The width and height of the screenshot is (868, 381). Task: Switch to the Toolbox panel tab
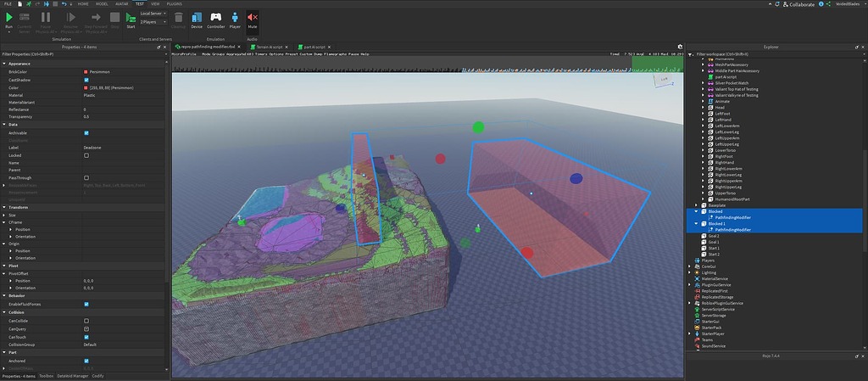[47, 376]
